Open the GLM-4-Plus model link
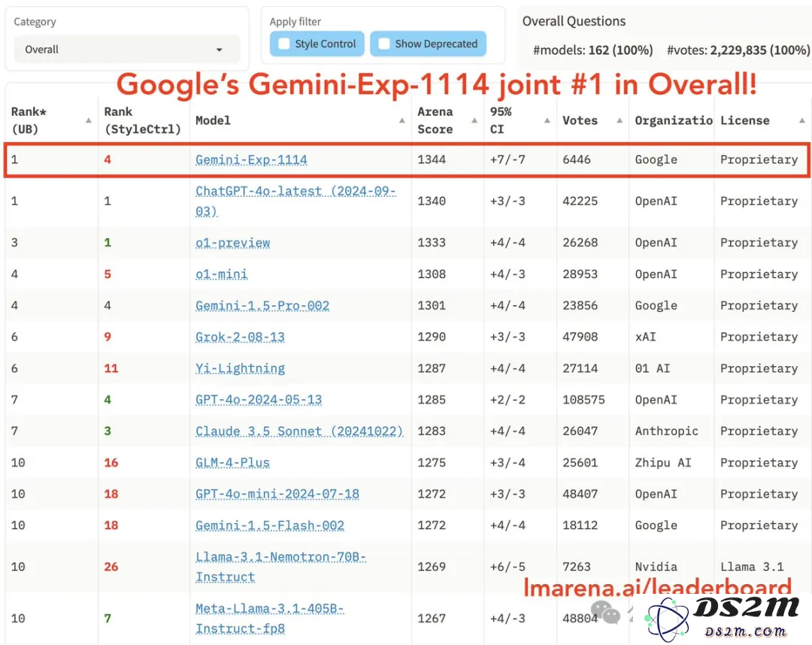 point(232,463)
